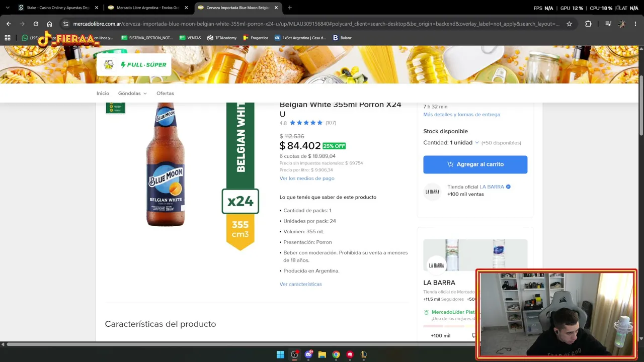
Task: Open Discord from the taskbar
Action: [308, 354]
